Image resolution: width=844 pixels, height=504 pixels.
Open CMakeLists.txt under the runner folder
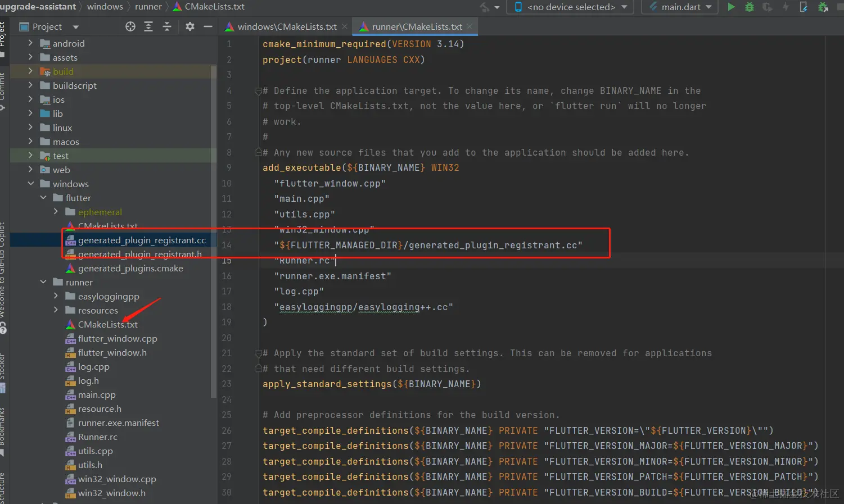pos(108,324)
